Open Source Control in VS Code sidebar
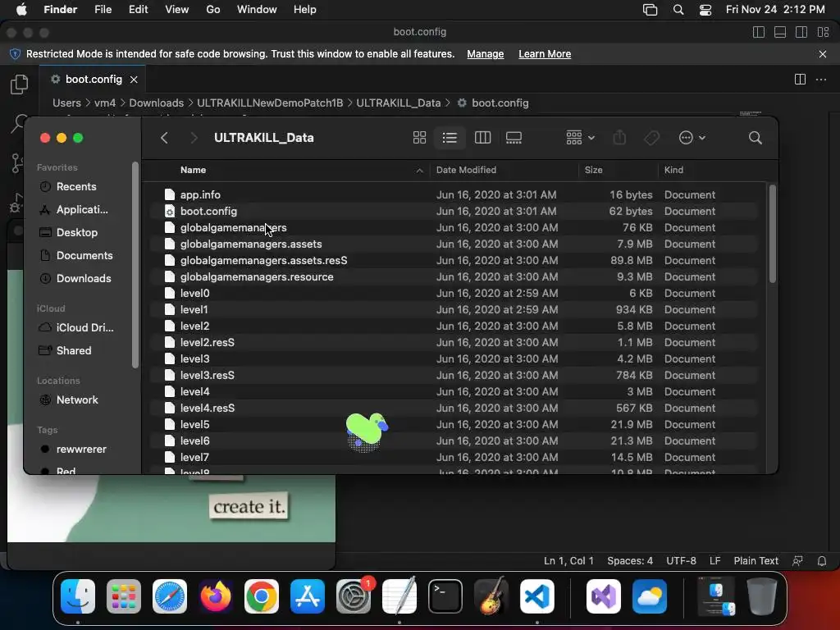The image size is (840, 630). pyautogui.click(x=16, y=162)
